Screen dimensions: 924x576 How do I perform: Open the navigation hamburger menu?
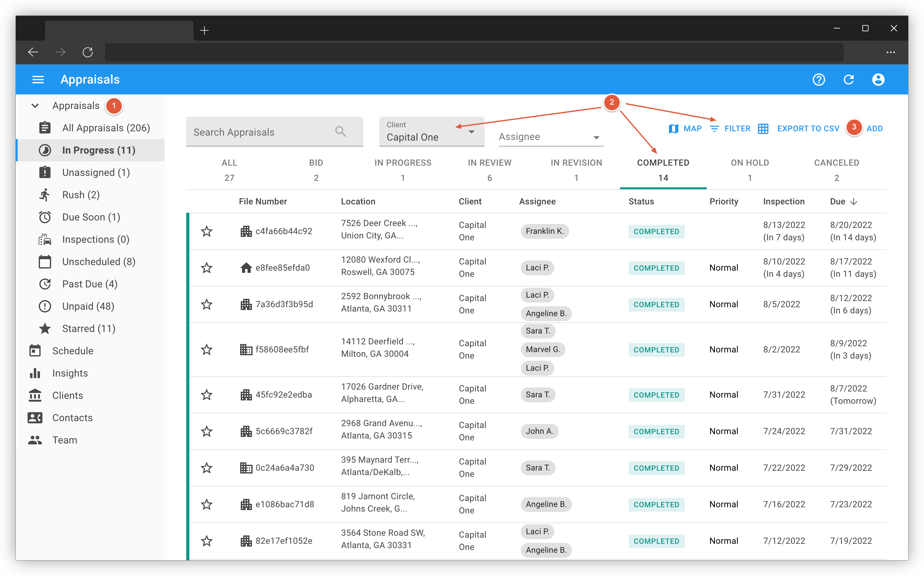[x=38, y=79]
